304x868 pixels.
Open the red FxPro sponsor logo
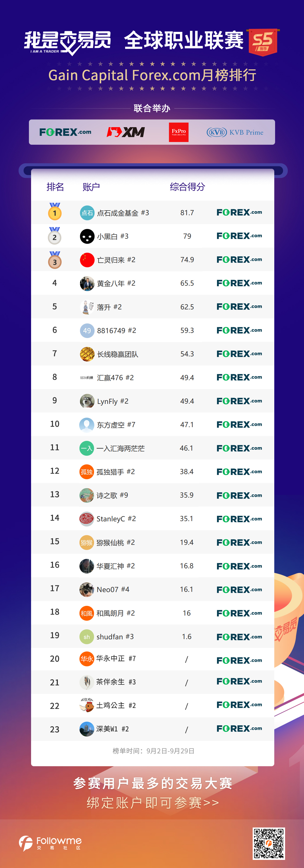(179, 132)
